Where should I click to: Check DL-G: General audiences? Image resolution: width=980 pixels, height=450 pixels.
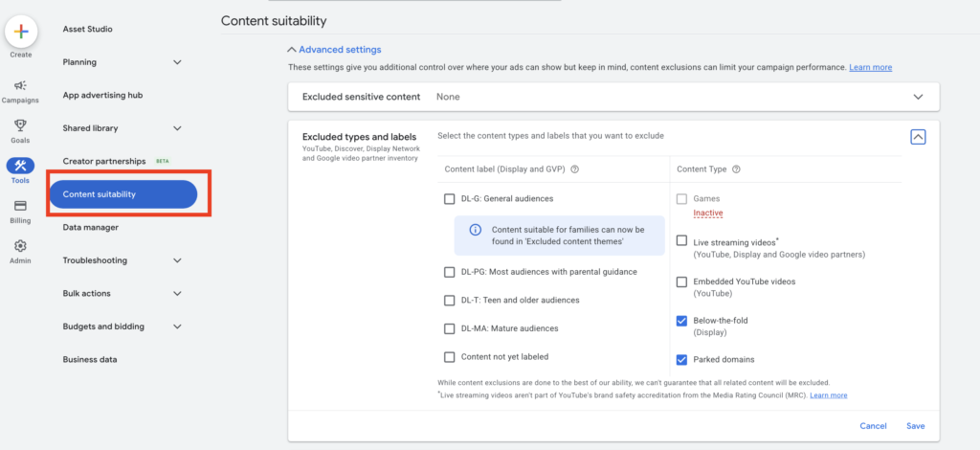[x=450, y=199]
